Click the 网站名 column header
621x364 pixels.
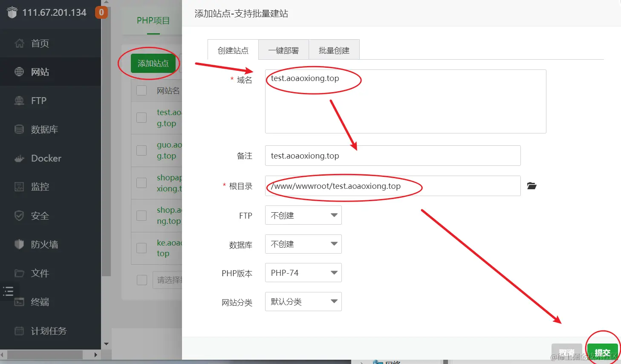coord(168,90)
